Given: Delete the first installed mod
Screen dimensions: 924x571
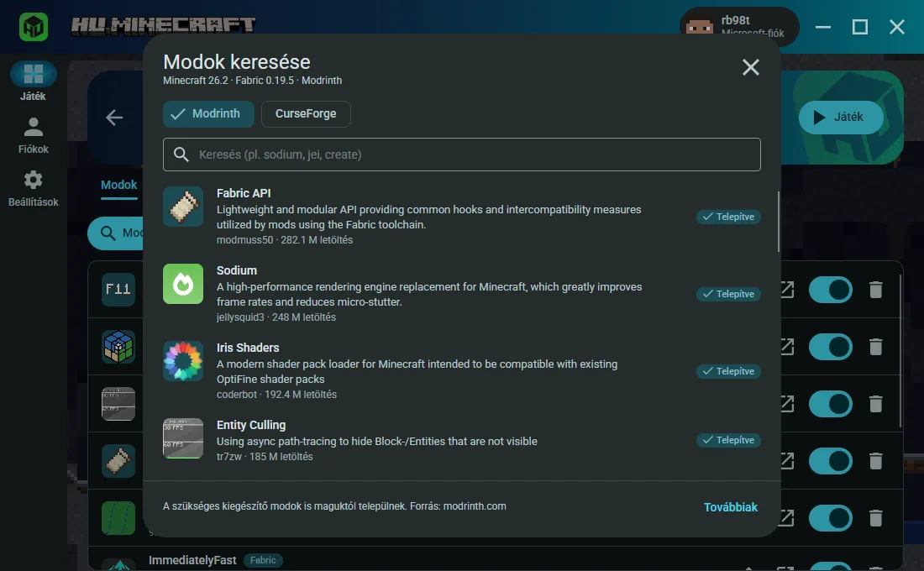Looking at the screenshot, I should (875, 290).
